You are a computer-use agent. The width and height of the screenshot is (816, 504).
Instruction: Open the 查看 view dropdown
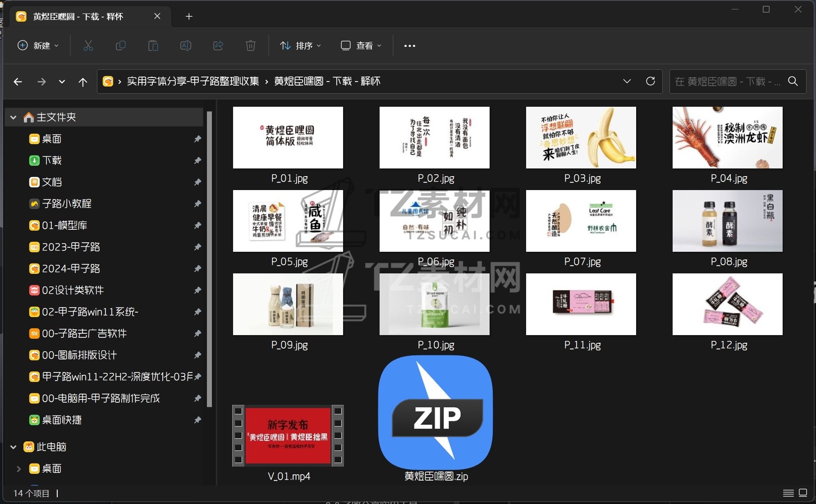[x=361, y=45]
